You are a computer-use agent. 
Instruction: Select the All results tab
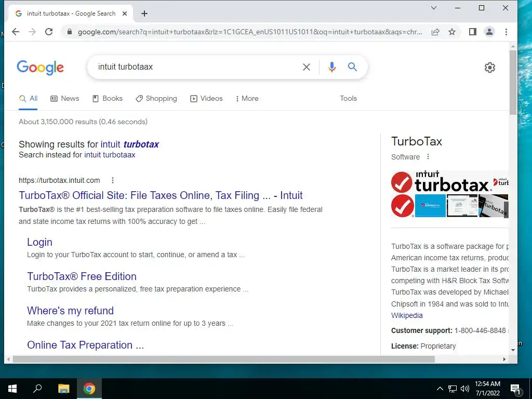(28, 98)
